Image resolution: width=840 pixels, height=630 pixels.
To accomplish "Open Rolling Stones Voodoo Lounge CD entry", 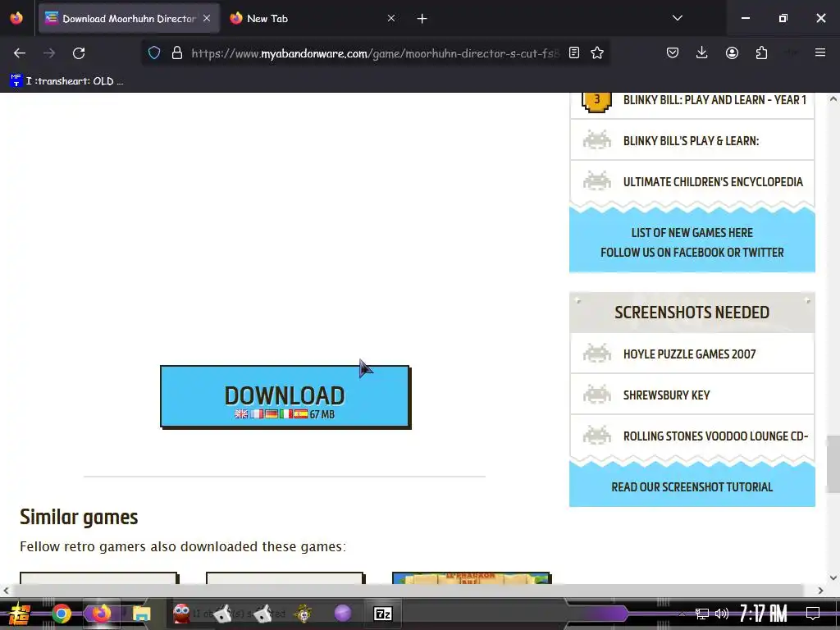I will click(x=715, y=436).
